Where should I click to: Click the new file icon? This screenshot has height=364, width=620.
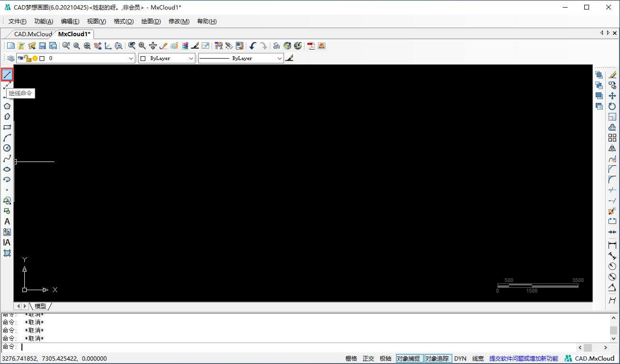click(x=11, y=46)
